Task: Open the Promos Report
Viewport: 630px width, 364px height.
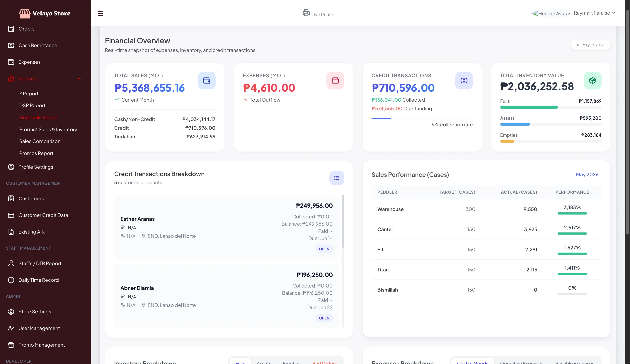Action: point(36,153)
